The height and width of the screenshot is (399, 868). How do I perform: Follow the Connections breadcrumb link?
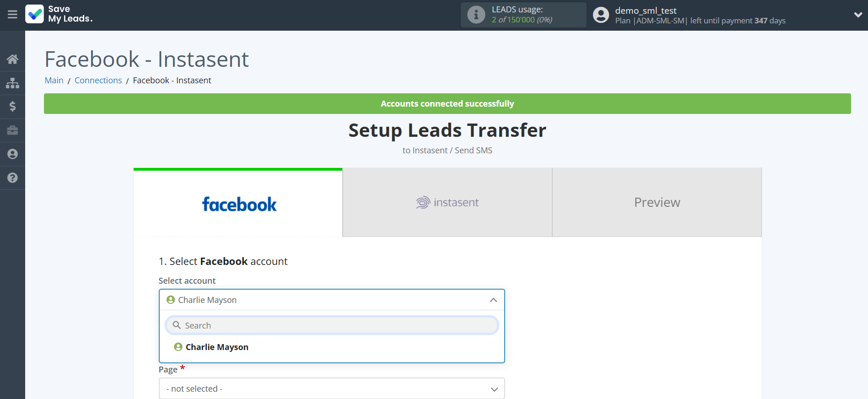[x=98, y=81]
